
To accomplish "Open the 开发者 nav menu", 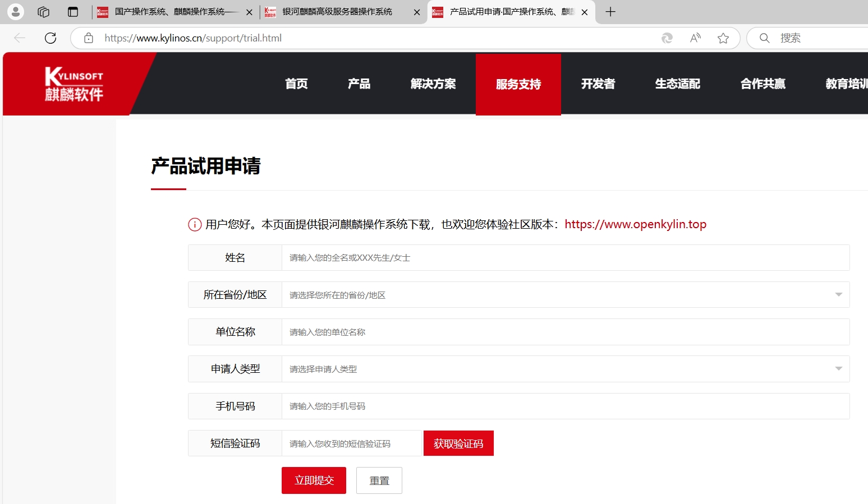I will pos(598,84).
